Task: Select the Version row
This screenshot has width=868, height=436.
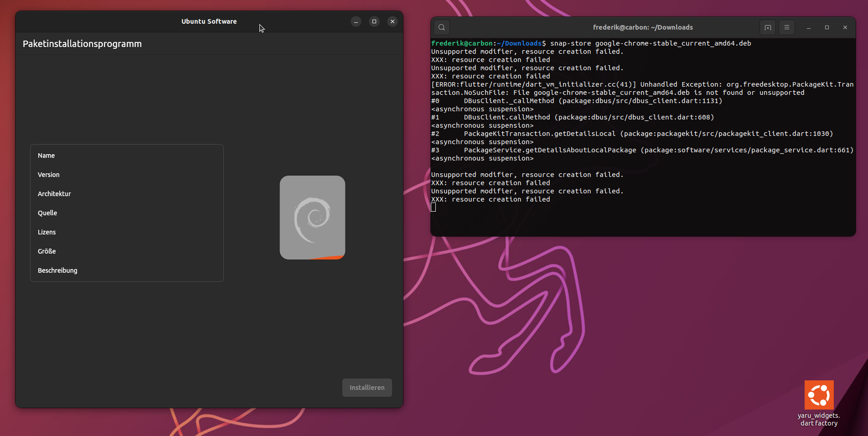Action: pyautogui.click(x=127, y=175)
